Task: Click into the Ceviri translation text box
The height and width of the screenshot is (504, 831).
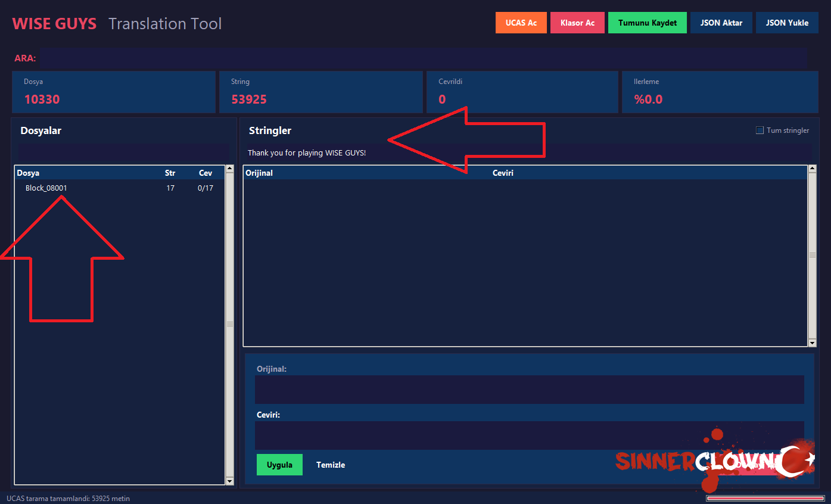Action: coord(529,435)
